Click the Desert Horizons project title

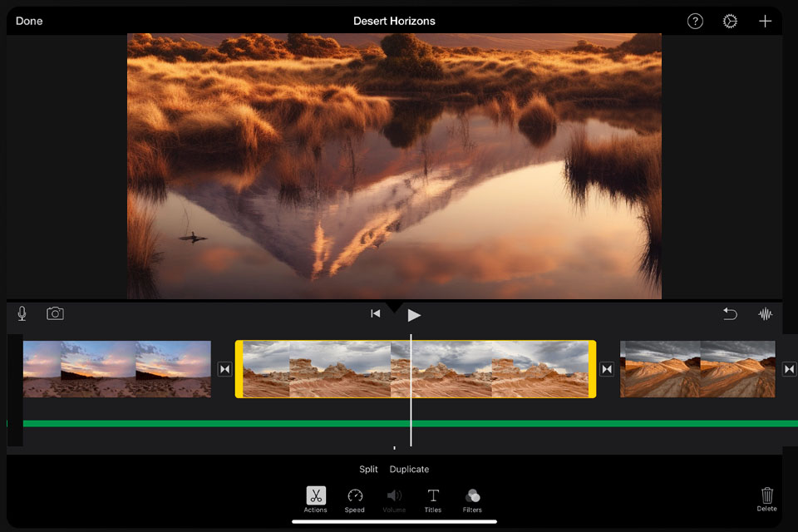[394, 21]
